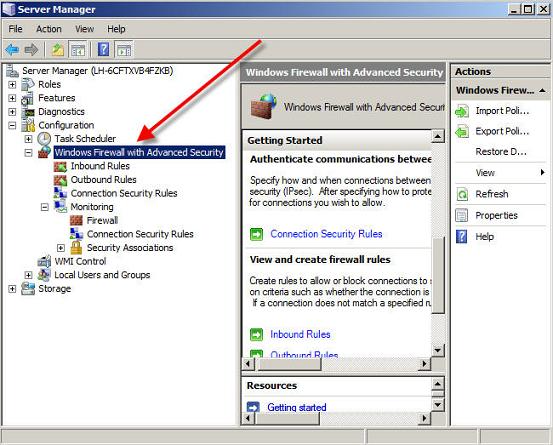The image size is (553, 445).
Task: Open the Connection Security Rules link
Action: (326, 234)
